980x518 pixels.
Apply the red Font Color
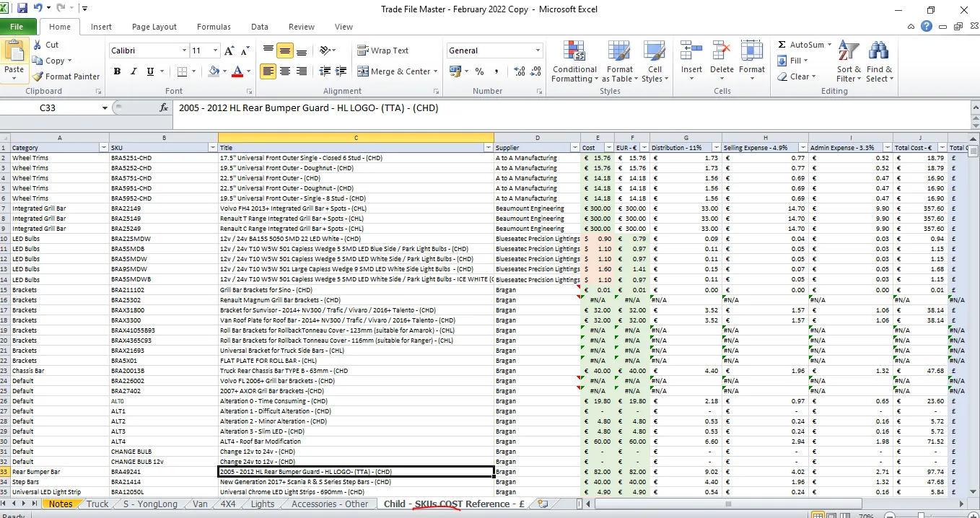[x=237, y=71]
